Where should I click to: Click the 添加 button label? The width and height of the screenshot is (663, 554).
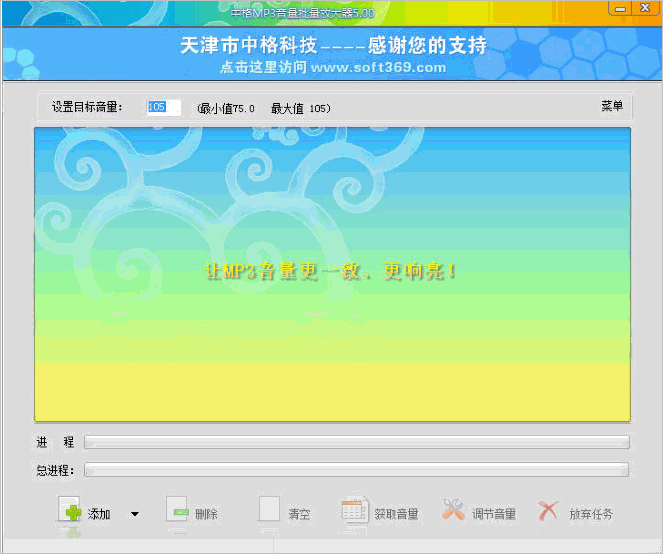[x=99, y=514]
